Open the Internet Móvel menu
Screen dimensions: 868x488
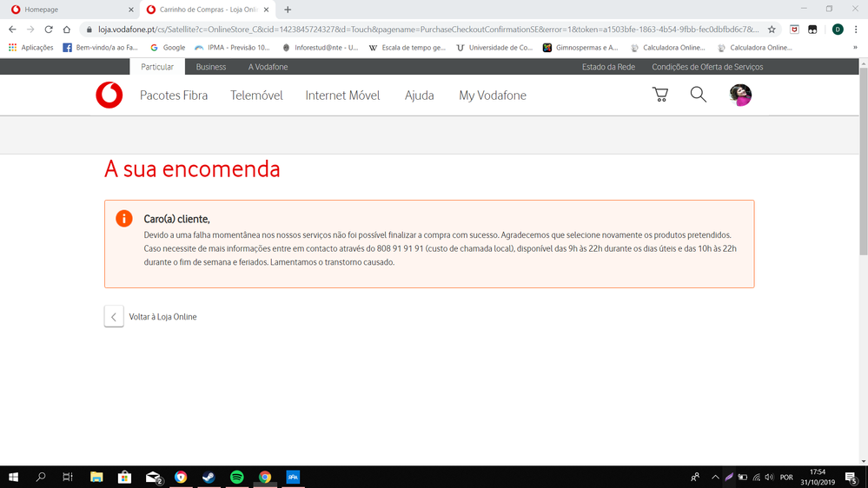pyautogui.click(x=342, y=96)
